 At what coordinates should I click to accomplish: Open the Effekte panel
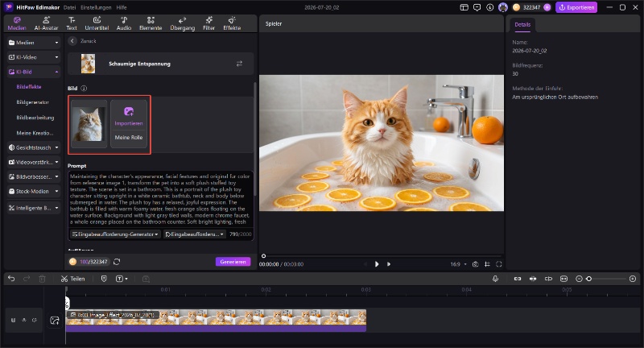232,23
